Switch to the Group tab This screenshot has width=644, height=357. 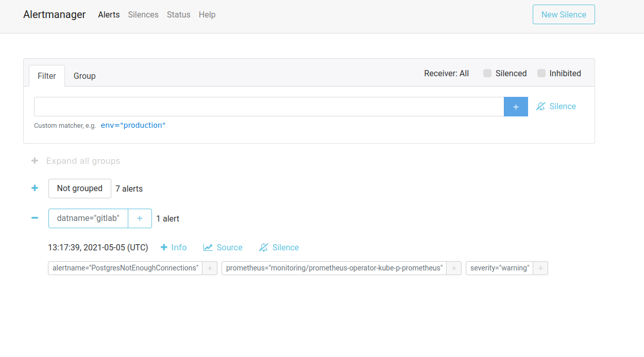(x=84, y=76)
